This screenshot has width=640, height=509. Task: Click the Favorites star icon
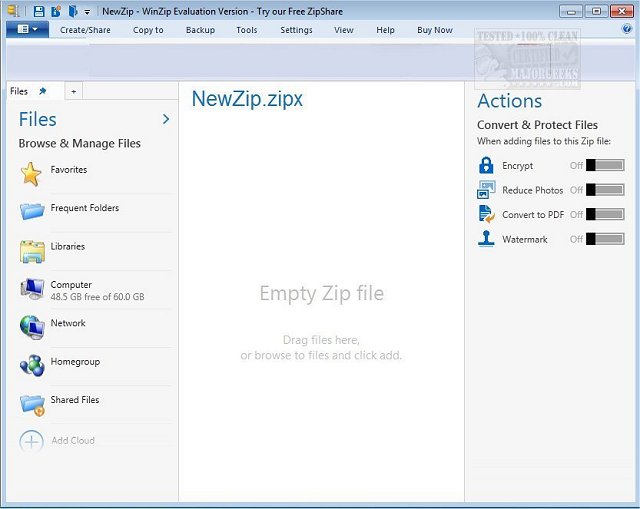pyautogui.click(x=31, y=174)
